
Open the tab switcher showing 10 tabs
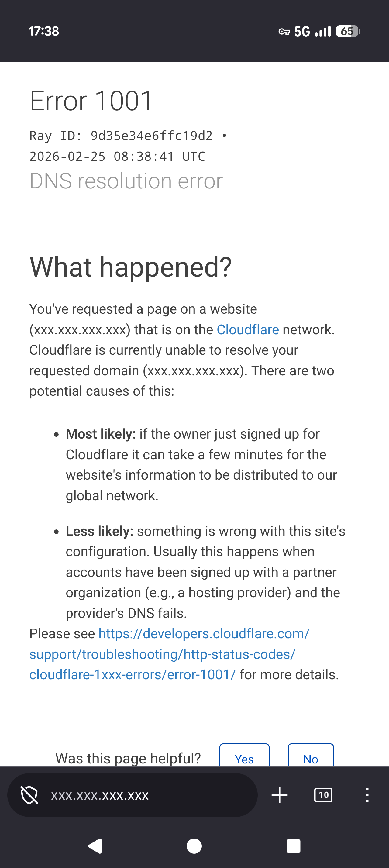point(323,795)
